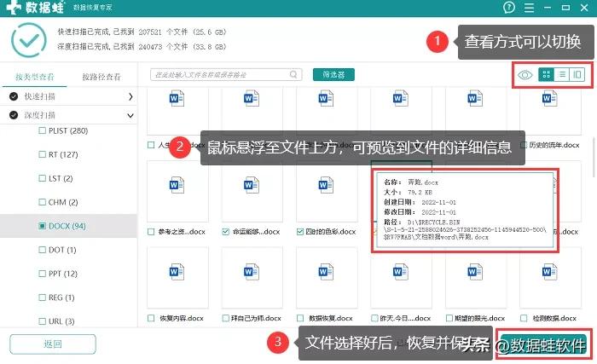Tick the 期望的眼光.docx file checkbox
This screenshot has width=597, height=364.
(x=449, y=318)
